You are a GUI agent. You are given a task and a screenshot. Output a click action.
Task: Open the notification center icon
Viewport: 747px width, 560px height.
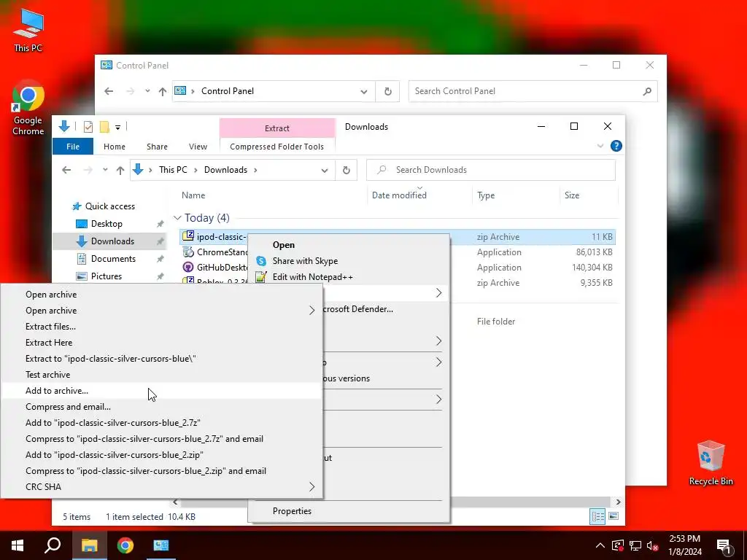click(724, 545)
